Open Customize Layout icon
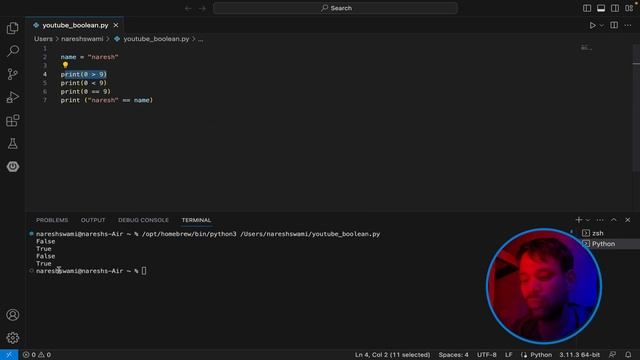The image size is (640, 360). click(629, 8)
